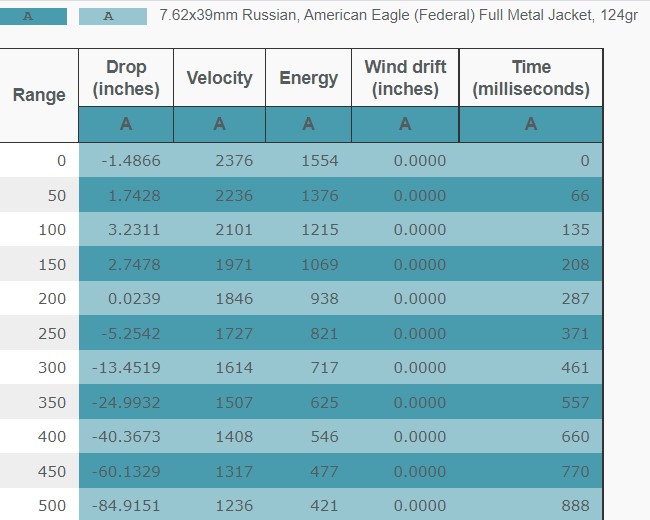Click the Energy column header
This screenshot has height=520, width=650.
[308, 78]
